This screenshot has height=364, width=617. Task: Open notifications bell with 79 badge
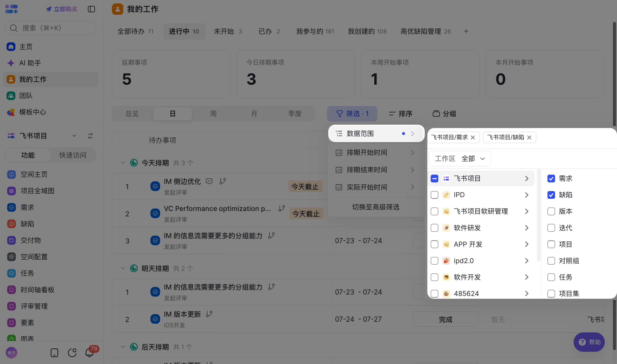(x=90, y=352)
